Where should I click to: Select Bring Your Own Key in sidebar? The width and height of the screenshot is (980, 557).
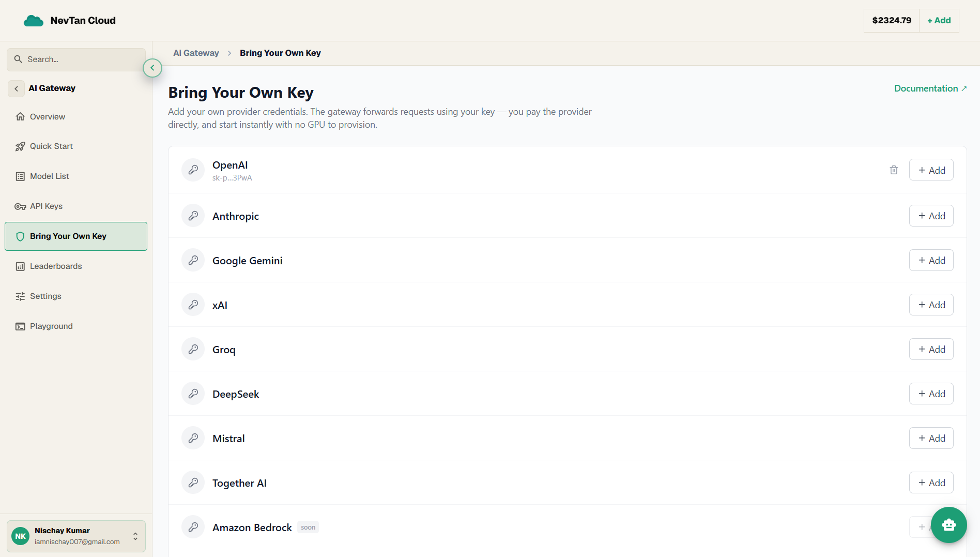(76, 236)
